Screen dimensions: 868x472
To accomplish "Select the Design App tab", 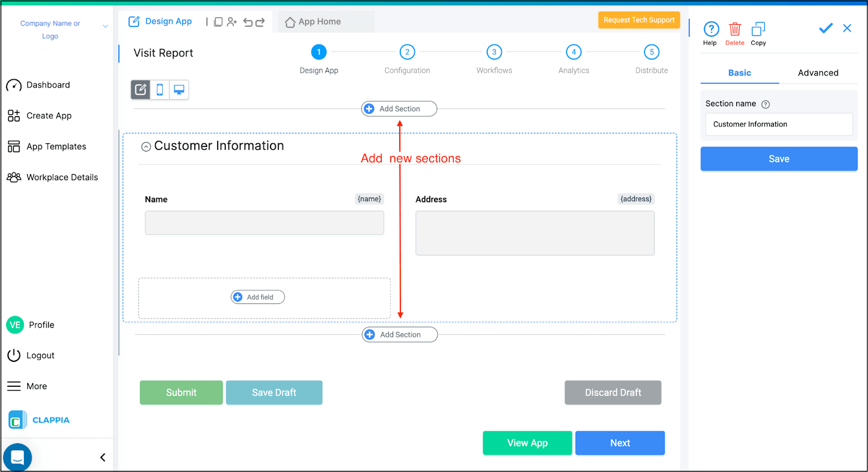I will coord(161,22).
